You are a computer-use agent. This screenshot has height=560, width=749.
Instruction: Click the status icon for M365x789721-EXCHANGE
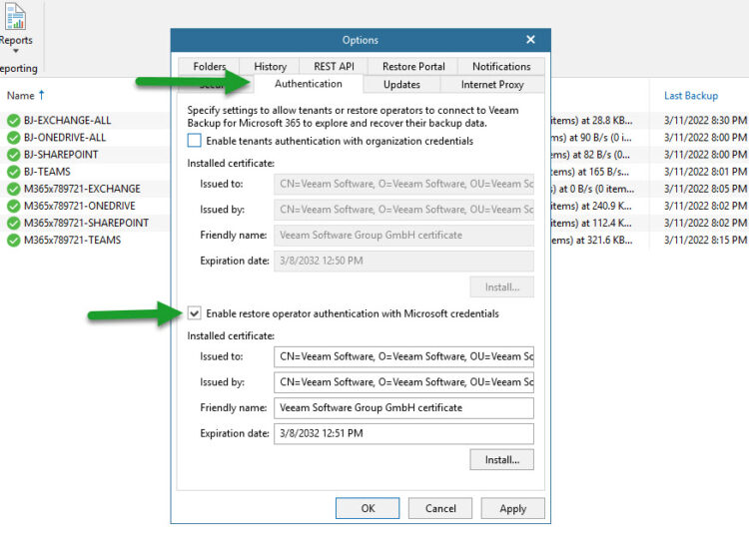pos(13,190)
